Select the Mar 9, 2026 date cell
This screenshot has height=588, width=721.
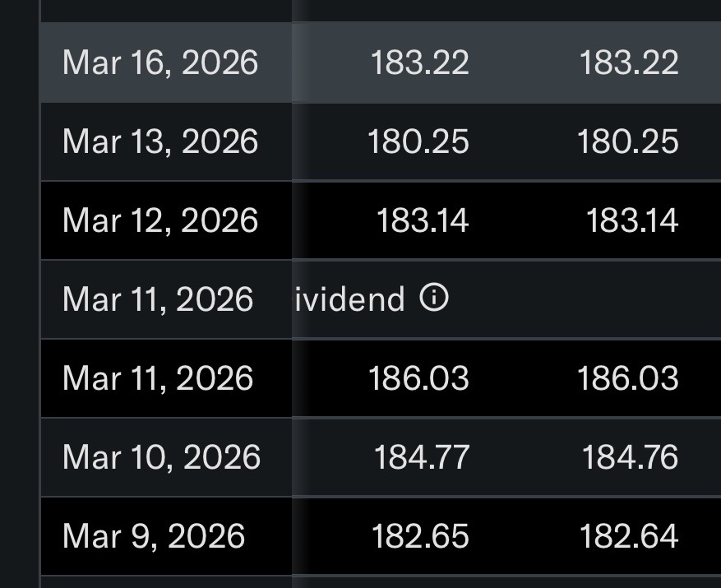coord(154,536)
